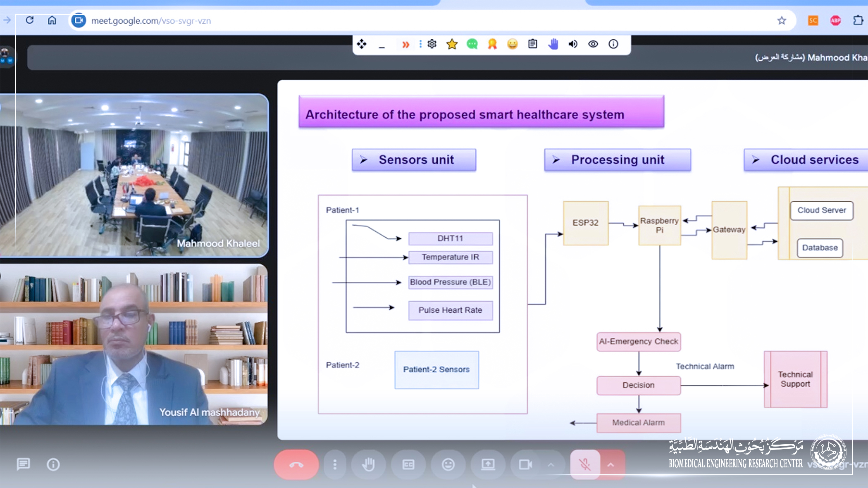Open the settings gear on the floating toolbar

(432, 44)
